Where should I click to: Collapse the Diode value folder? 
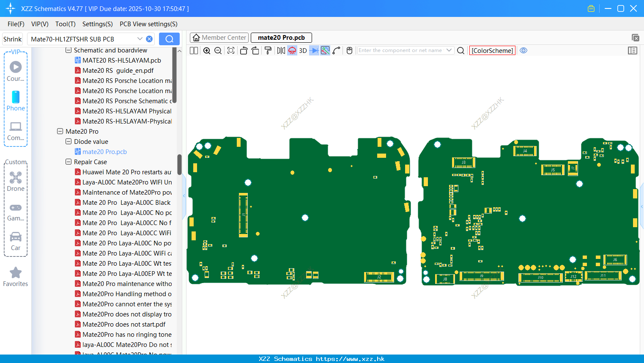coord(69,142)
